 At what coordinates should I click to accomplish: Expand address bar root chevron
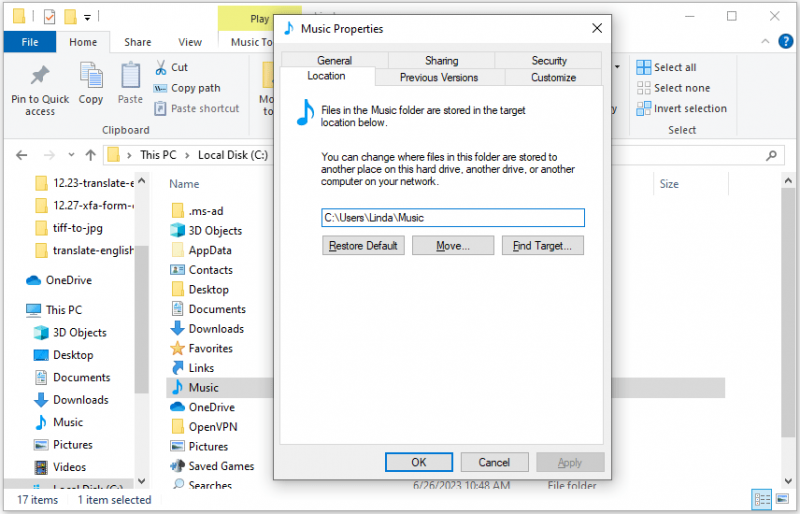pyautogui.click(x=130, y=155)
